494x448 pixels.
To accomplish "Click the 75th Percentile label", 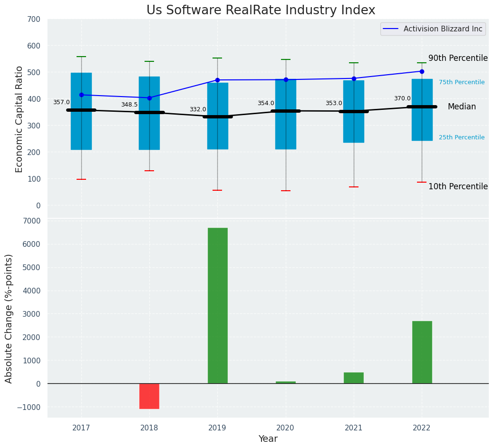I will (462, 82).
